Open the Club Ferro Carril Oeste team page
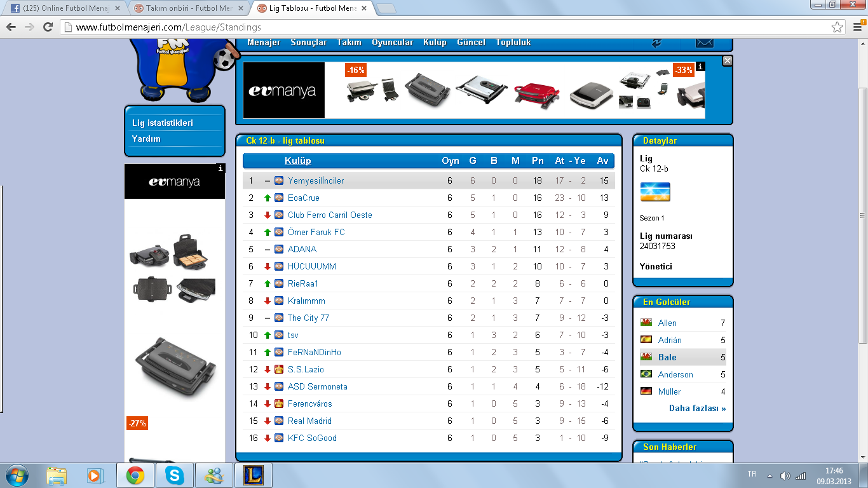Image resolution: width=868 pixels, height=488 pixels. coord(330,215)
